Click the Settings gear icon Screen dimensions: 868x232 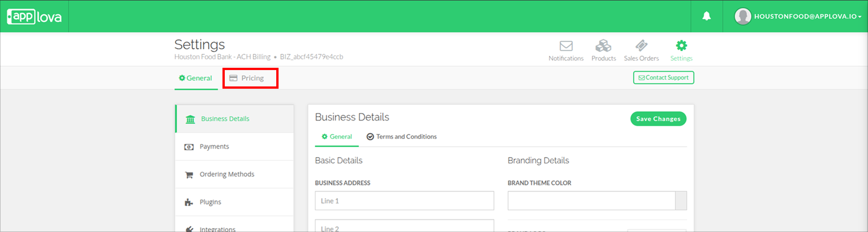pyautogui.click(x=681, y=45)
